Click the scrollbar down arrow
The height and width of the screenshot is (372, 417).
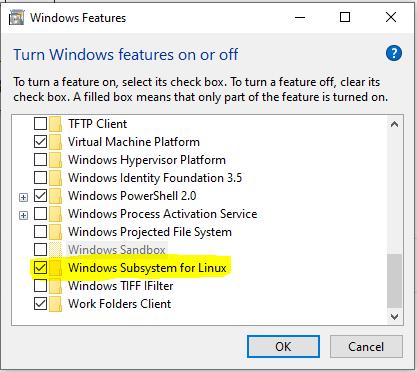coord(395,317)
